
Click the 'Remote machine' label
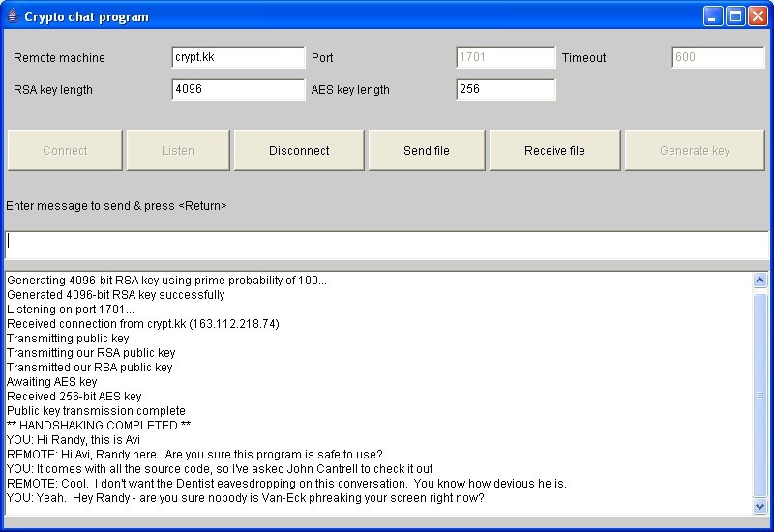[59, 58]
